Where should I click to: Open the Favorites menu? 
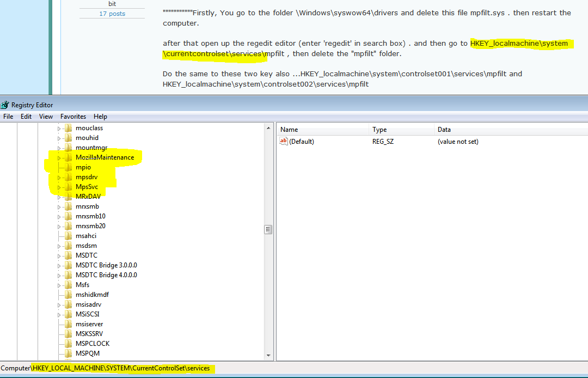pyautogui.click(x=73, y=117)
